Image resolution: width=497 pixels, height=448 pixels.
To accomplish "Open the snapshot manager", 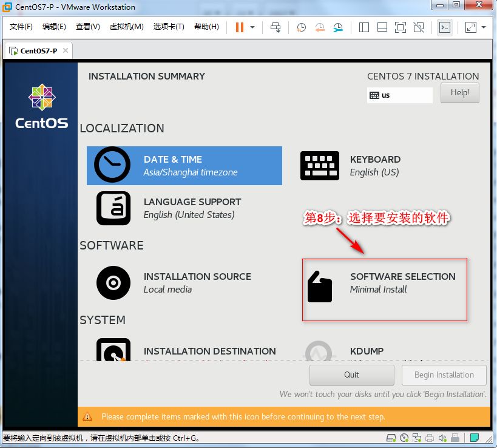I will [x=337, y=27].
